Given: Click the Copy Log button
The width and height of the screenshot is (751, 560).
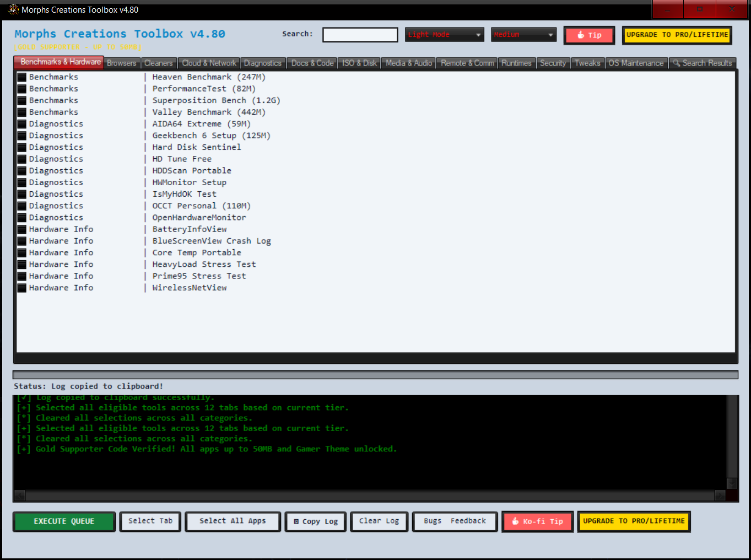Looking at the screenshot, I should (316, 521).
